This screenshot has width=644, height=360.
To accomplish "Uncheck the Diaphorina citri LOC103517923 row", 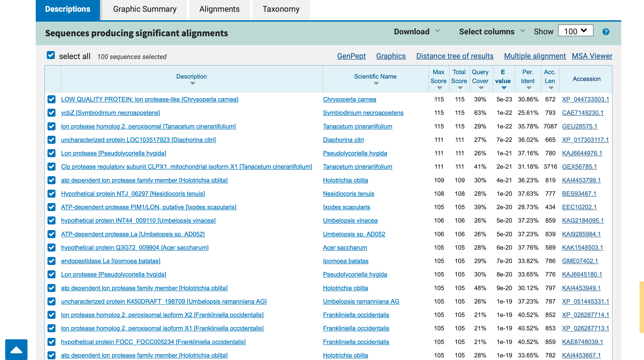I will tap(51, 140).
